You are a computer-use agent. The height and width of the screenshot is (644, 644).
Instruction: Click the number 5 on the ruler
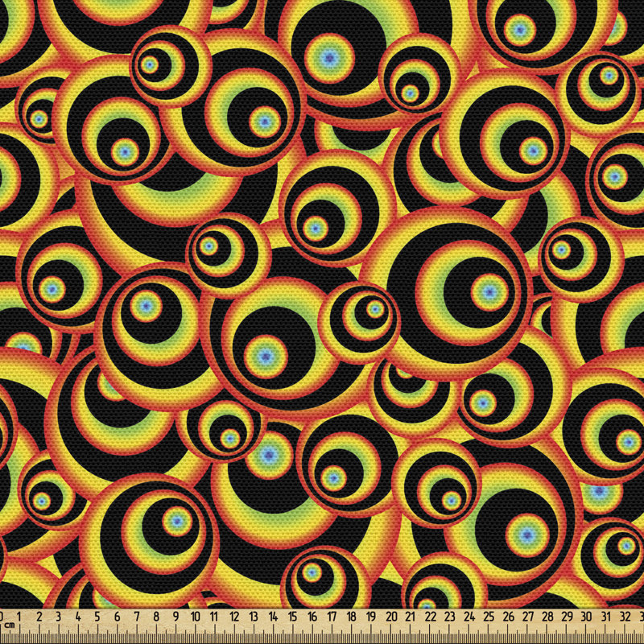(x=97, y=617)
